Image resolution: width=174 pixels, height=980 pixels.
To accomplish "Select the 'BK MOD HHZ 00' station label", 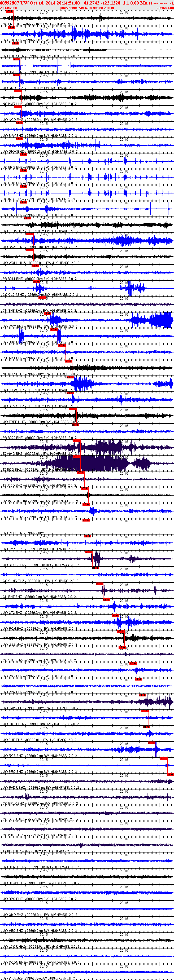I will point(15,501).
